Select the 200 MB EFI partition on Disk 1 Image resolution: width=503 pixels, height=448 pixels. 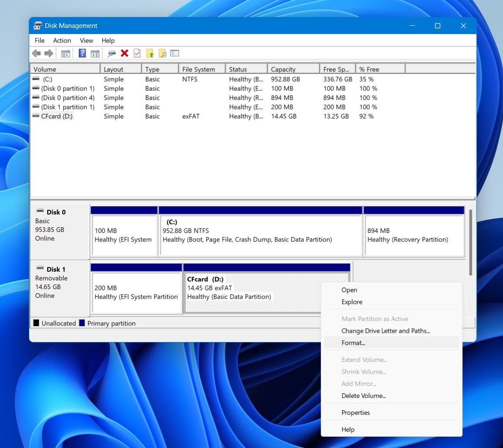click(x=136, y=289)
